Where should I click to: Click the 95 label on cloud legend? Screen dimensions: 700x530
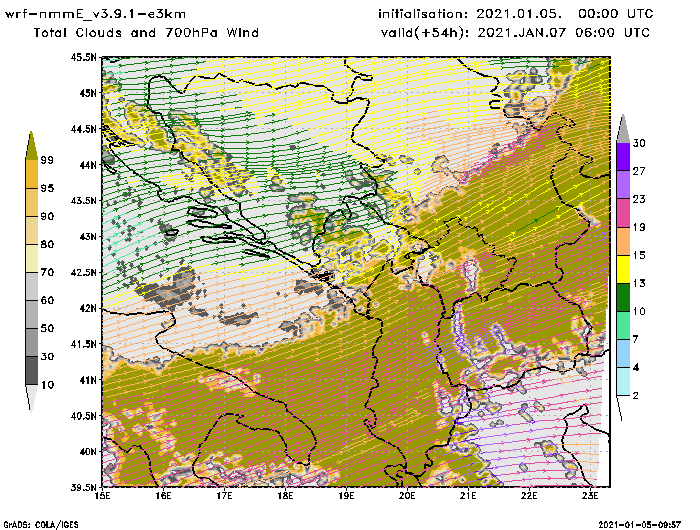tap(47, 188)
